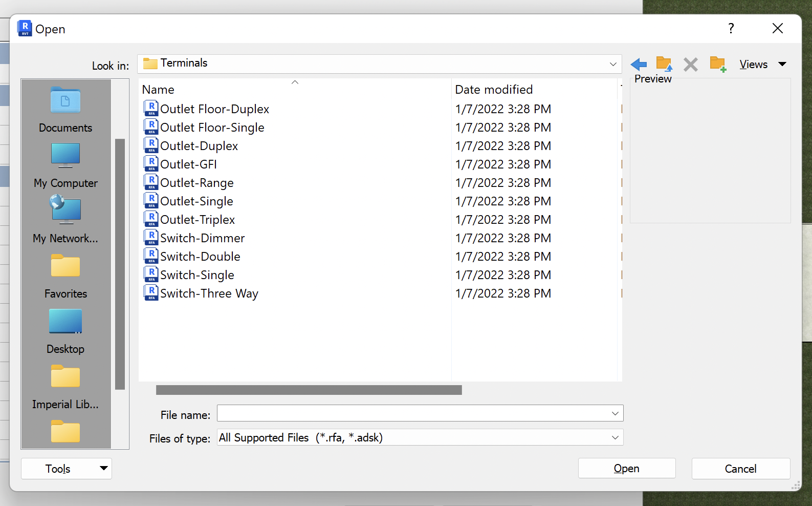The width and height of the screenshot is (812, 506).
Task: Go up one folder level
Action: [664, 64]
